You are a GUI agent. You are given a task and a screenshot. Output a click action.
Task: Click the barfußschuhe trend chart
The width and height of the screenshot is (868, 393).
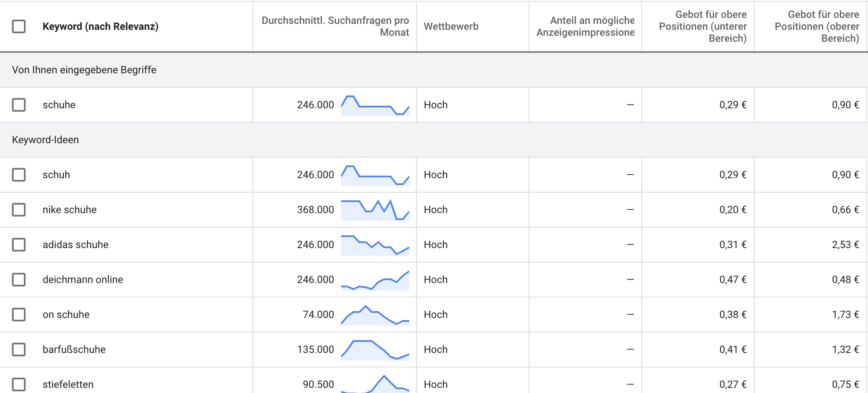coord(375,350)
